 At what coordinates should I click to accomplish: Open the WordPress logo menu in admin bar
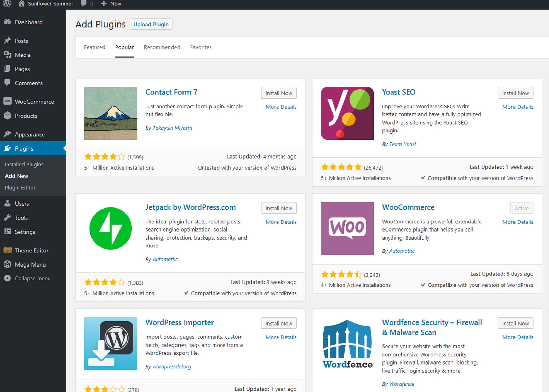[x=7, y=3]
